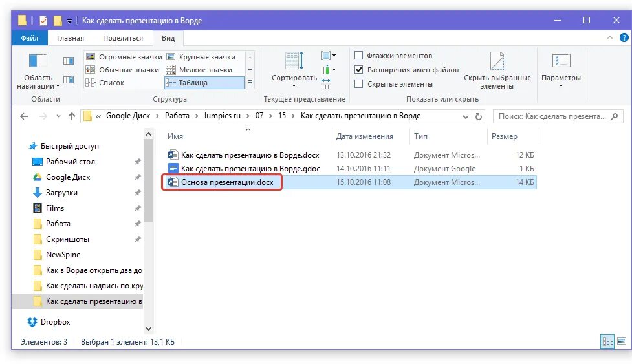Open recent locations dropdown arrow
This screenshot has width=632, height=364.
(58, 116)
